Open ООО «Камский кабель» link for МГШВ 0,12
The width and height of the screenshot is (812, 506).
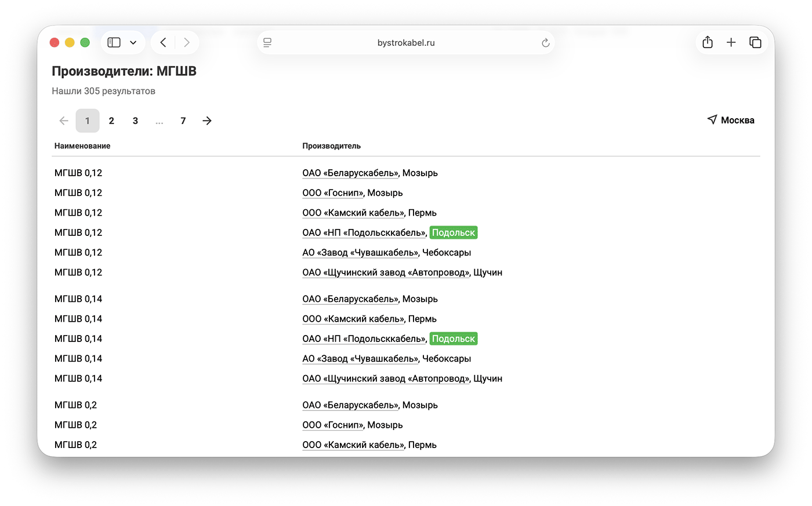coord(353,213)
